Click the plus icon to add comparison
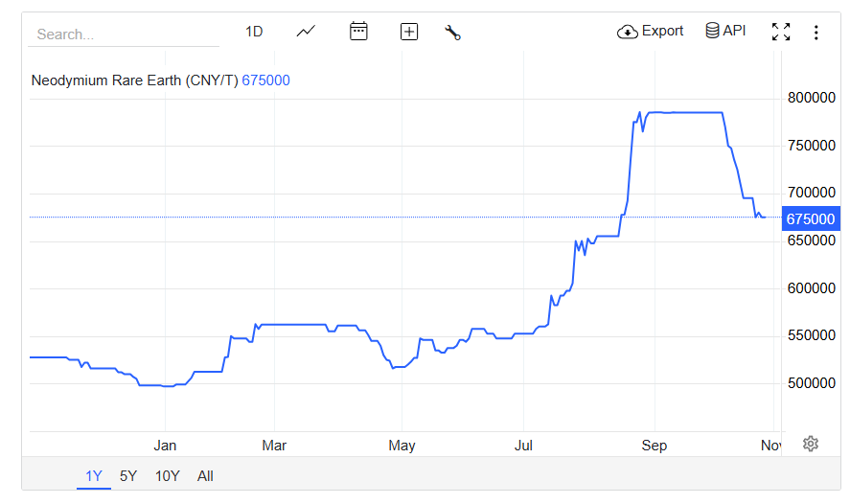The height and width of the screenshot is (504, 850). [409, 32]
